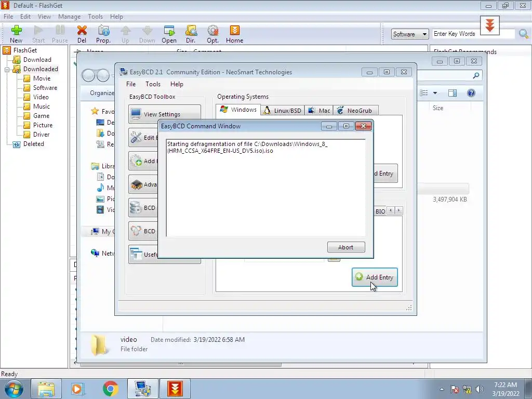Collapse the Downloaded tree node
Screen dimensions: 532x399
coord(7,69)
